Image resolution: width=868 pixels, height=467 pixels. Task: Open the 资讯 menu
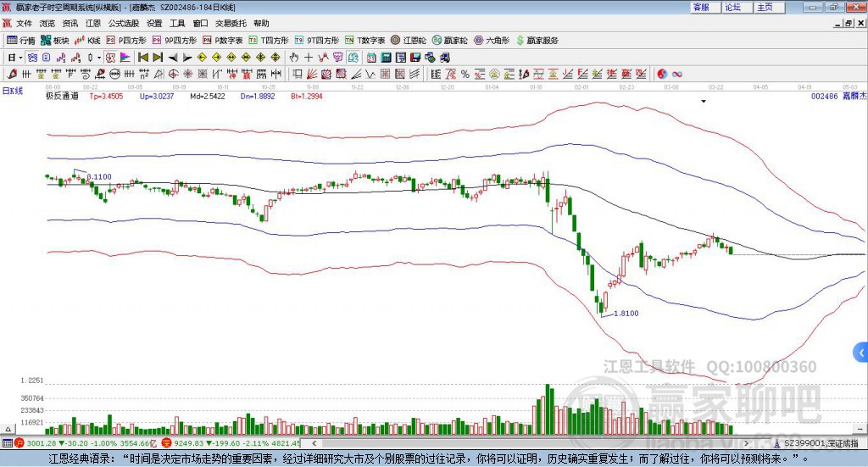pos(70,23)
